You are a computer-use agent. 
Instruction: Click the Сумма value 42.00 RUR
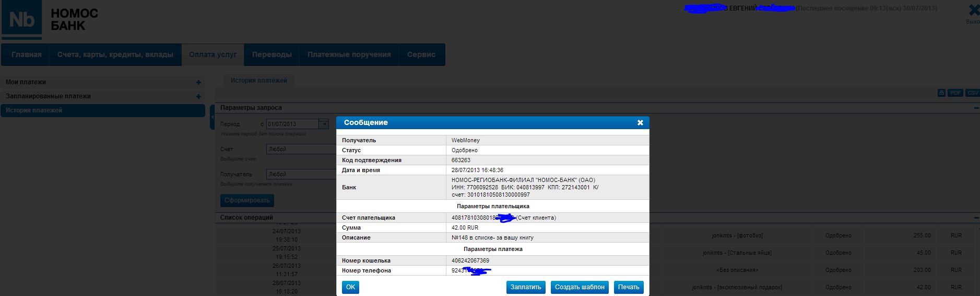pyautogui.click(x=465, y=227)
